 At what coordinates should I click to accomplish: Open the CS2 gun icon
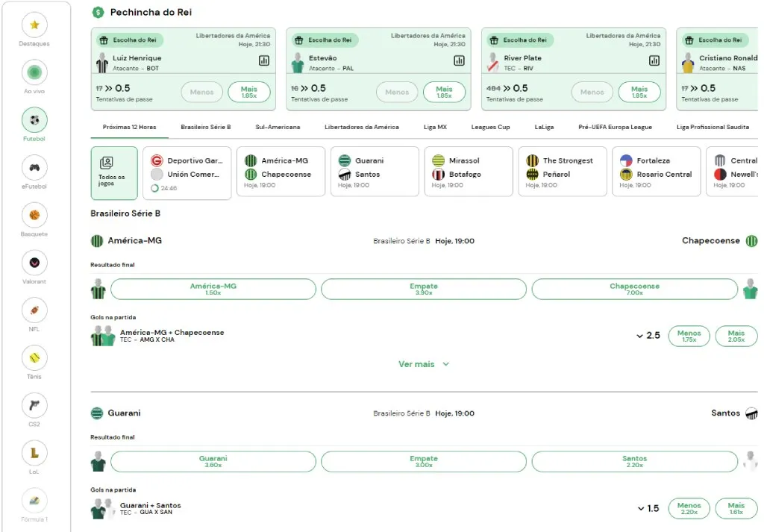[34, 405]
